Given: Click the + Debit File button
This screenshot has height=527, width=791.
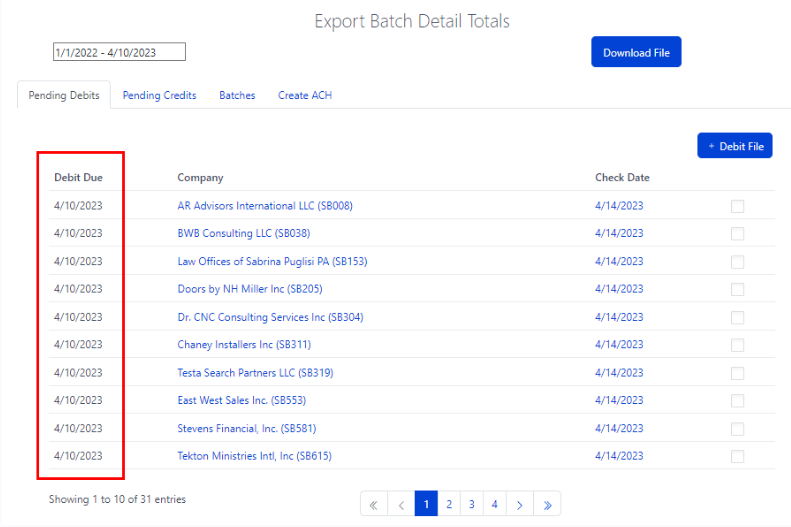Looking at the screenshot, I should coord(735,146).
